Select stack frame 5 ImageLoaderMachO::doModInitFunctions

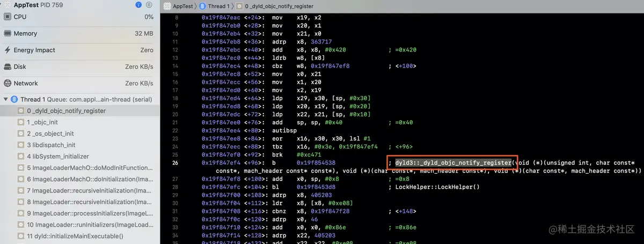[79, 168]
